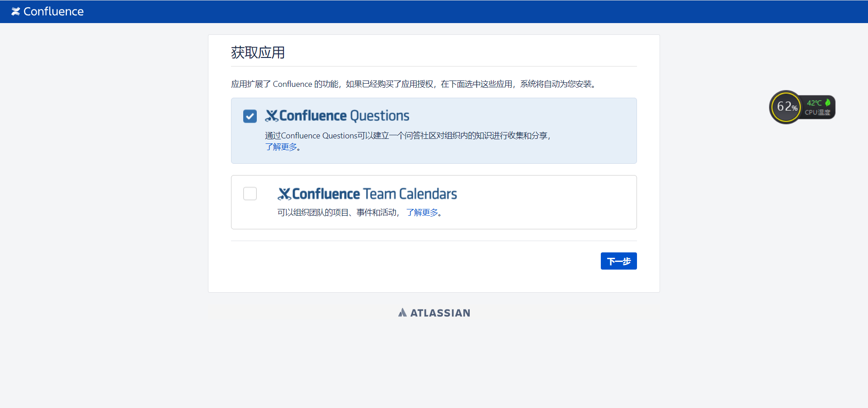Viewport: 868px width, 408px height.
Task: Click the Confluence Questions description text
Action: [x=408, y=136]
